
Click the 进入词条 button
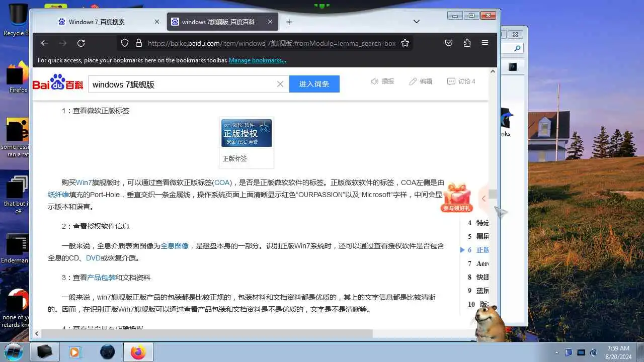(x=314, y=84)
